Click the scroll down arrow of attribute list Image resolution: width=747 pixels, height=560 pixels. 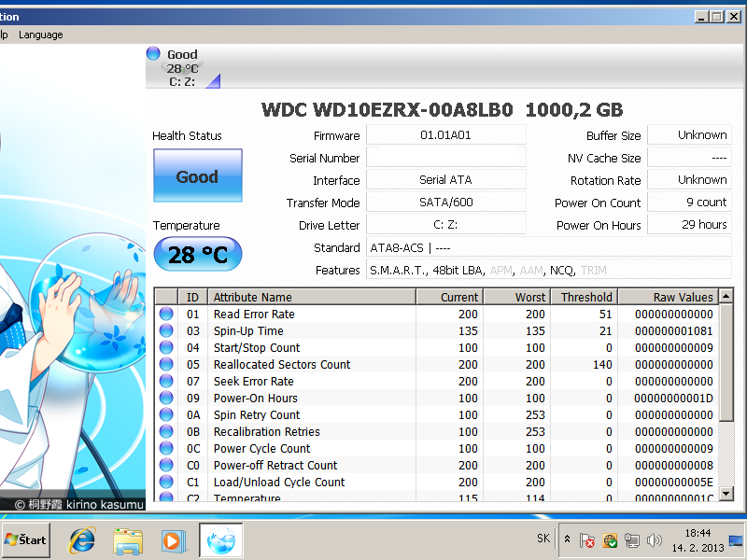tap(726, 493)
